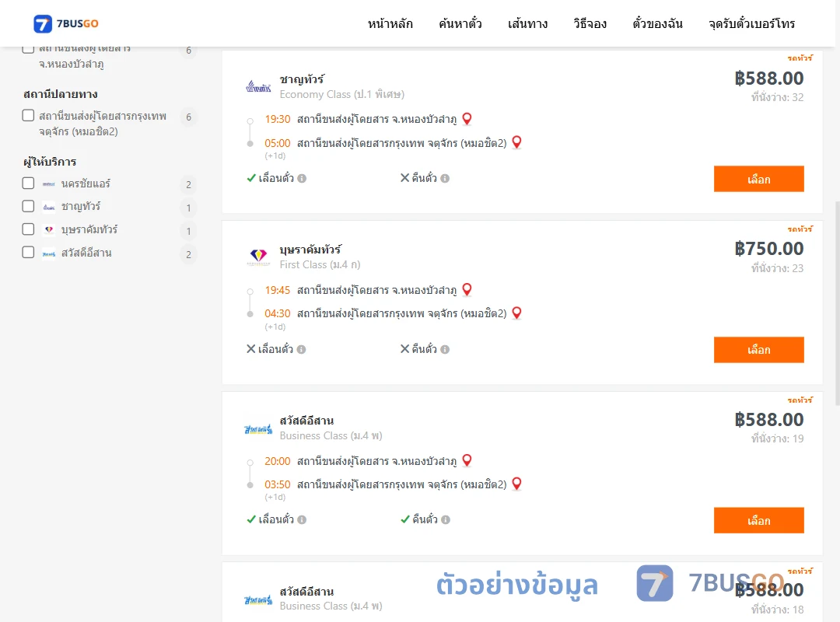
Task: Select the บุษราคัมทัวร์ ฿750 trip with เลือก
Action: pos(758,350)
